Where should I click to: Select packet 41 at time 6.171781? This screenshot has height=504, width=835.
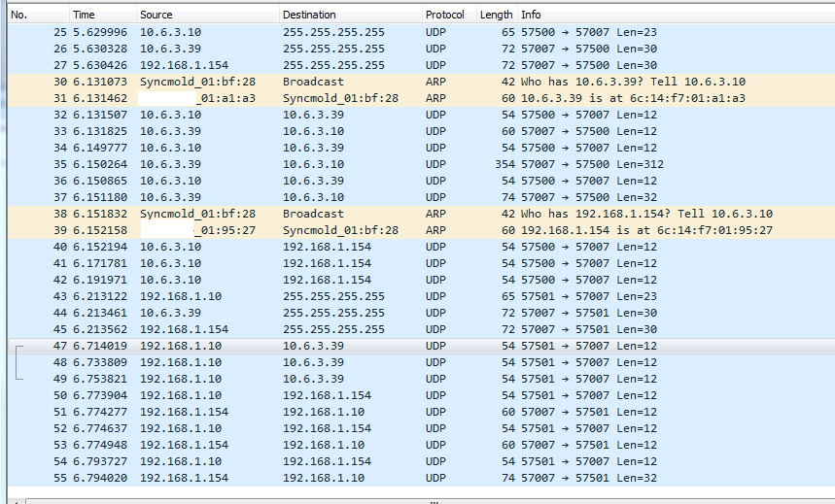421,263
